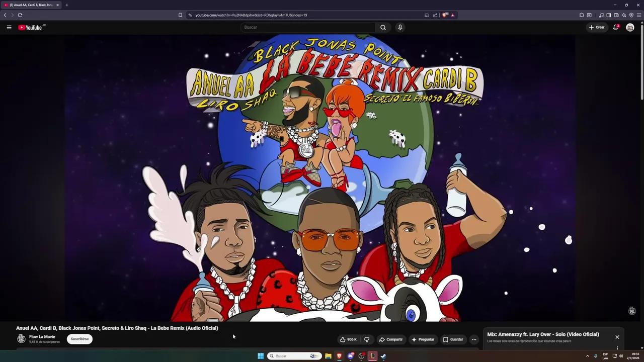Close the Anuel AA YouTube tab
This screenshot has height=362, width=644.
point(57,5)
